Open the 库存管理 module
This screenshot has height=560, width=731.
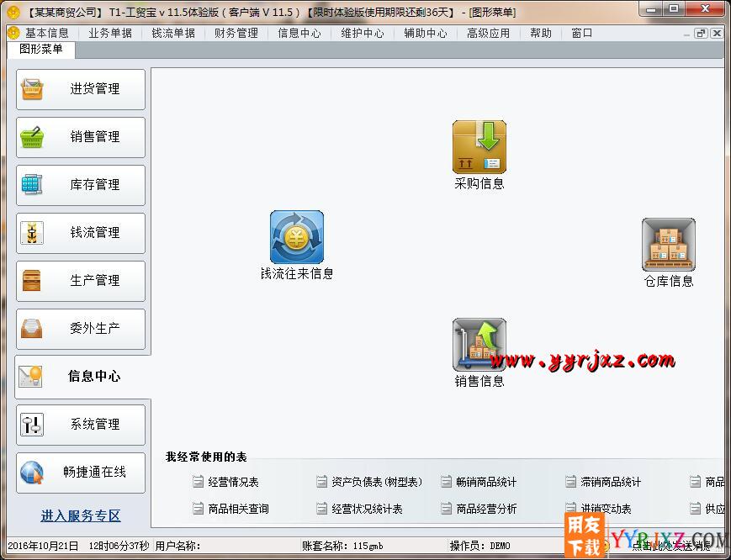click(80, 184)
